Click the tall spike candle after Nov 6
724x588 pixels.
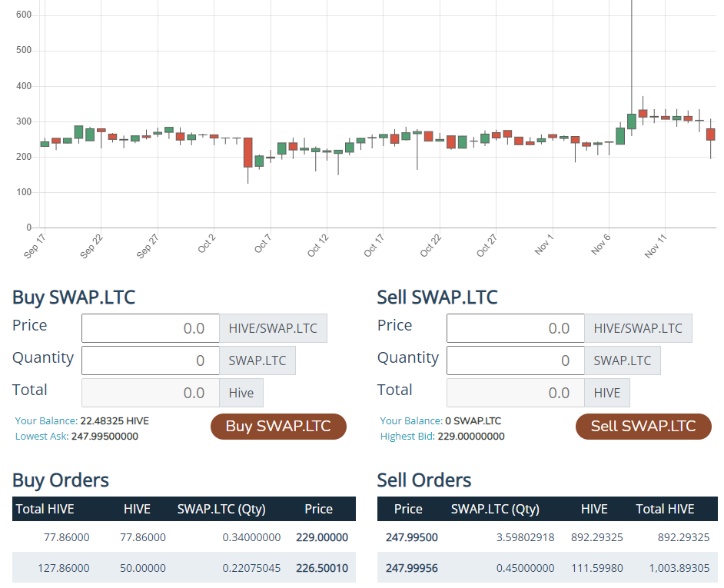632,121
